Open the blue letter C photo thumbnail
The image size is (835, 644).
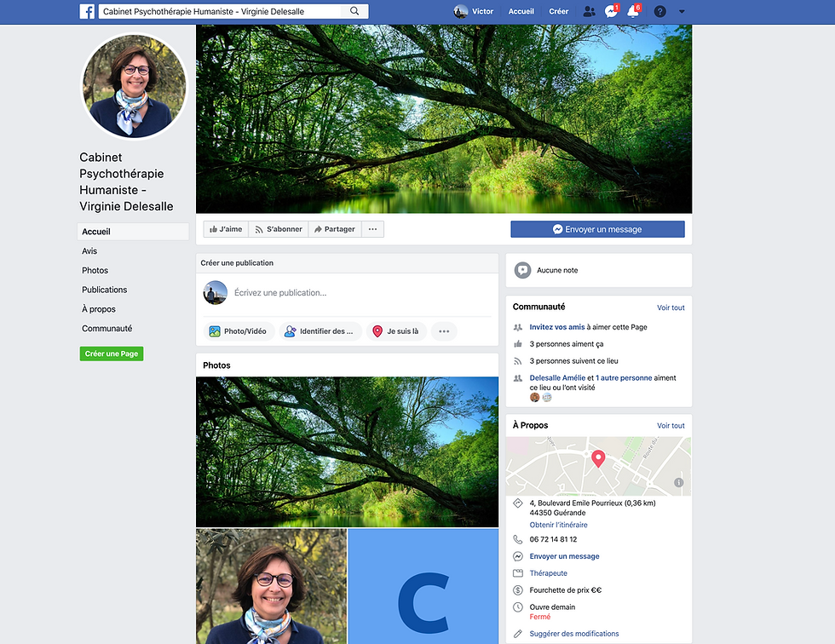pos(423,587)
